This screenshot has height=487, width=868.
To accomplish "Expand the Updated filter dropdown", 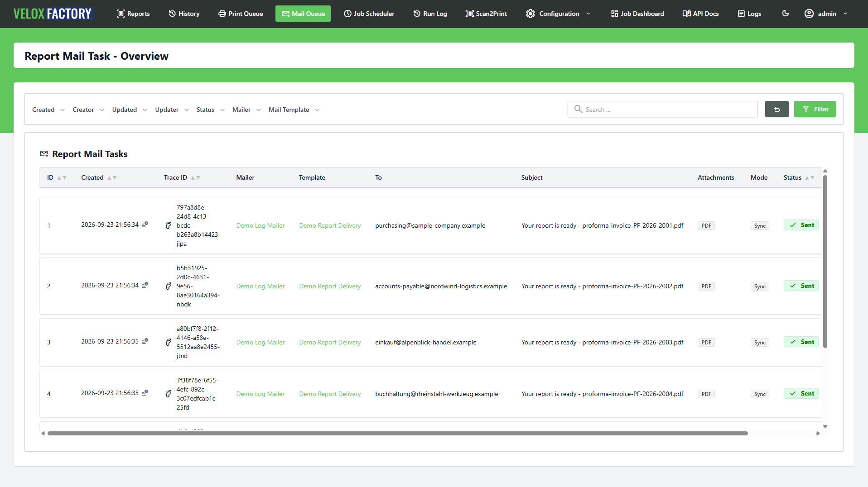I will [130, 110].
